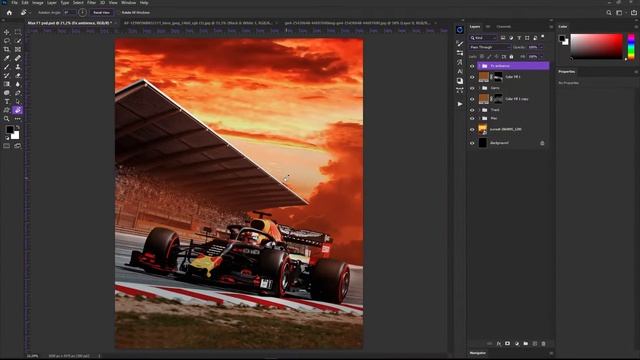
Task: Select the Gradient tool
Action: coord(7,84)
